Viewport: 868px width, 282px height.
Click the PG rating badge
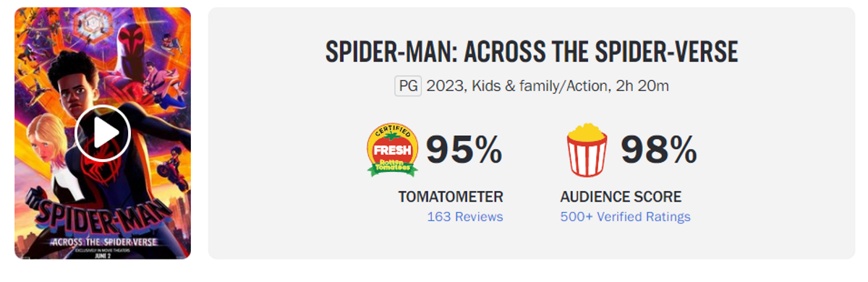[x=407, y=85]
